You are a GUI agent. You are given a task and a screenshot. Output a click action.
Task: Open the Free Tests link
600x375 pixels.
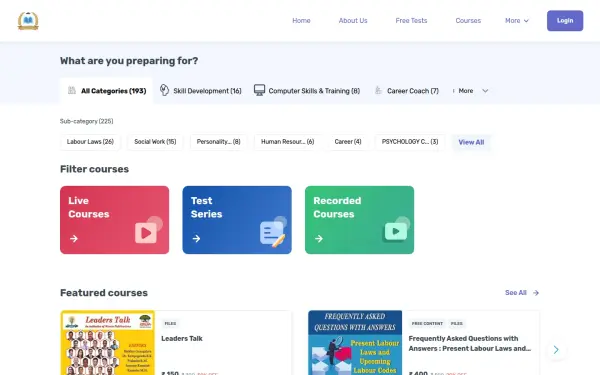[411, 21]
